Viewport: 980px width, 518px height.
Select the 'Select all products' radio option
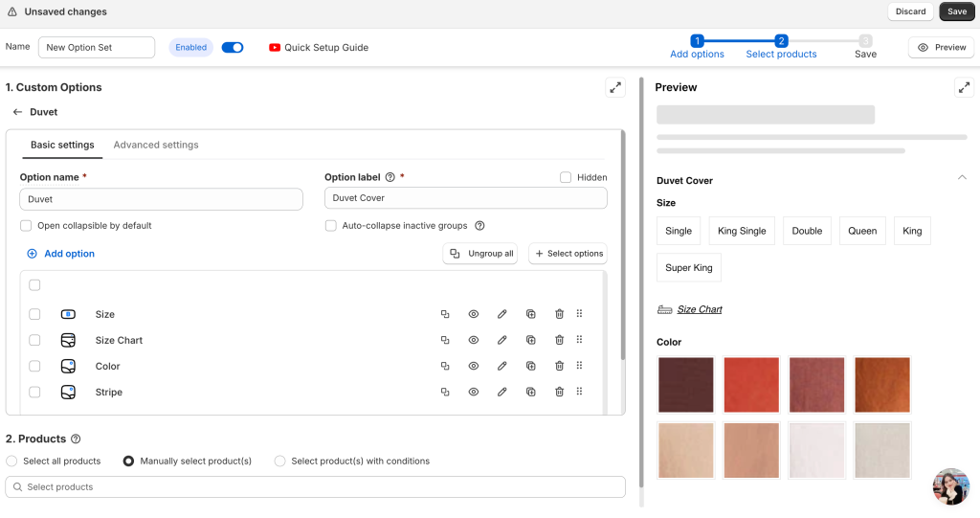(x=11, y=461)
